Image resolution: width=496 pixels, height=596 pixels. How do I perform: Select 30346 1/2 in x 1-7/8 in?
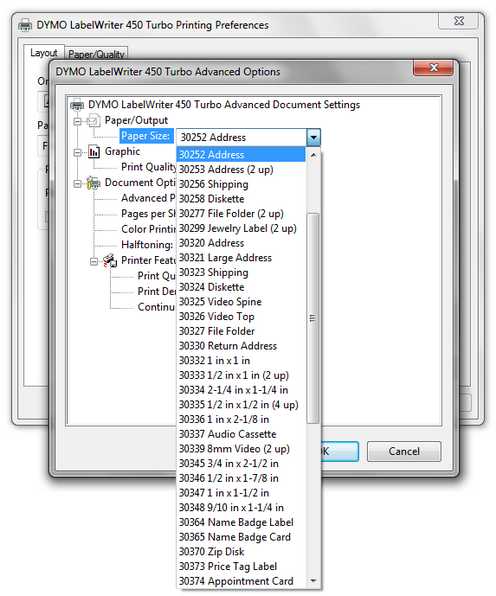point(241,478)
